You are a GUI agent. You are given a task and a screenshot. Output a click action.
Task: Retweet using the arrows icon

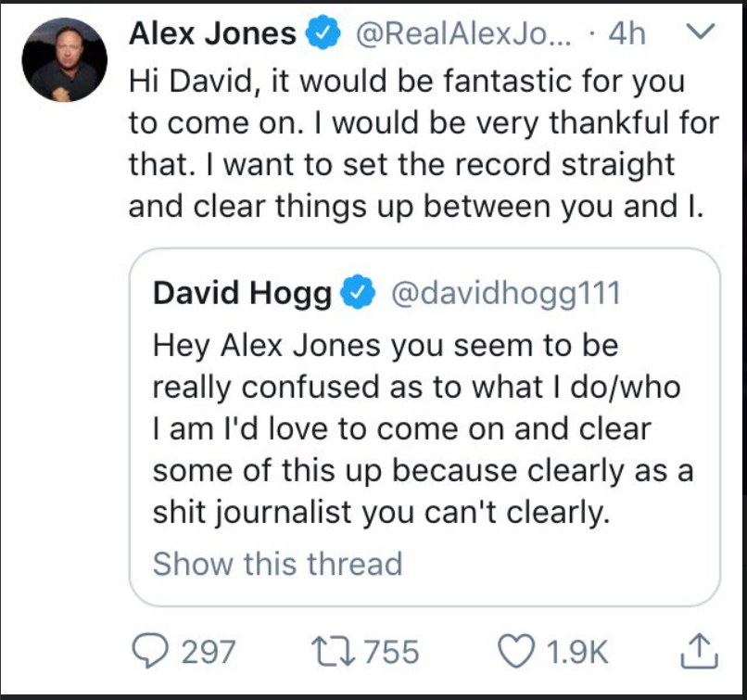click(x=333, y=652)
